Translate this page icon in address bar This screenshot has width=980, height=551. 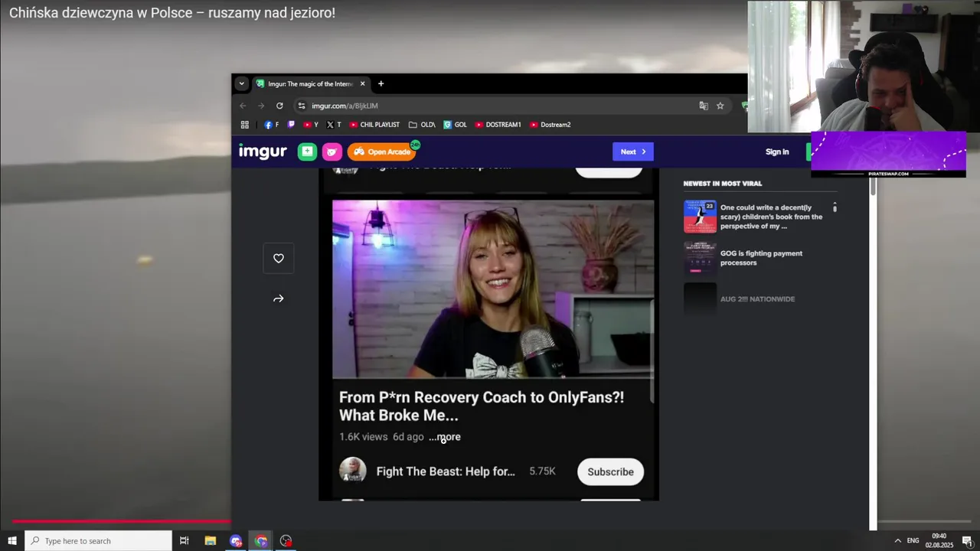tap(704, 106)
